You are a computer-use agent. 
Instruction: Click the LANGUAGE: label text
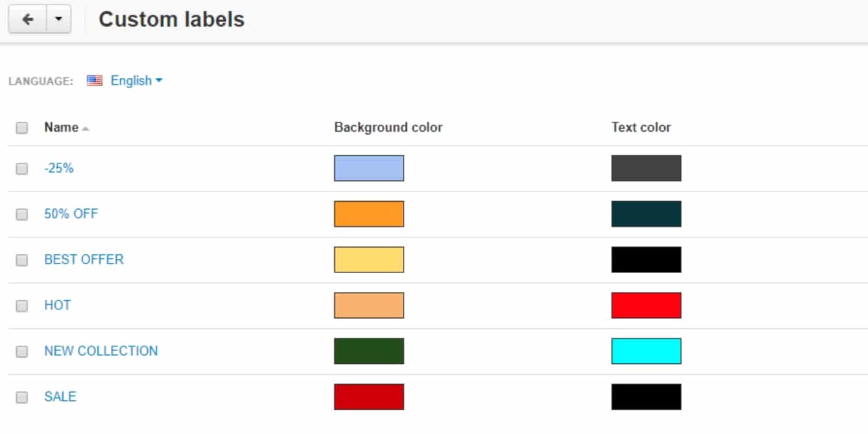click(x=41, y=81)
